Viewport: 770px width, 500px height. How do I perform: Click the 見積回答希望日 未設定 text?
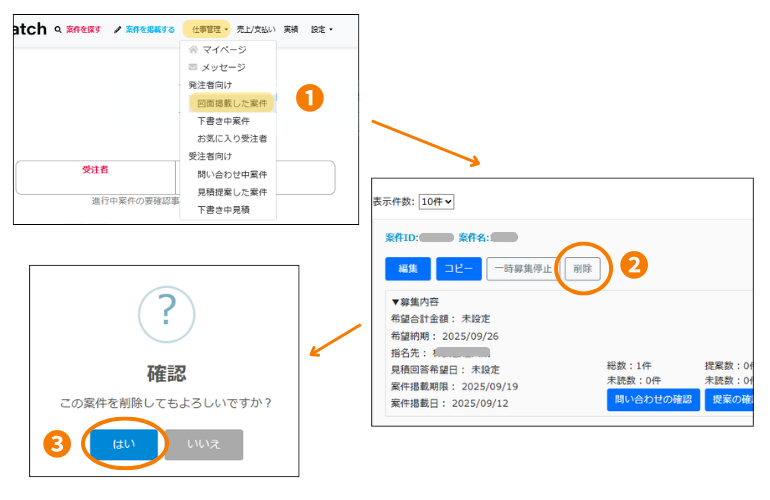tap(445, 369)
